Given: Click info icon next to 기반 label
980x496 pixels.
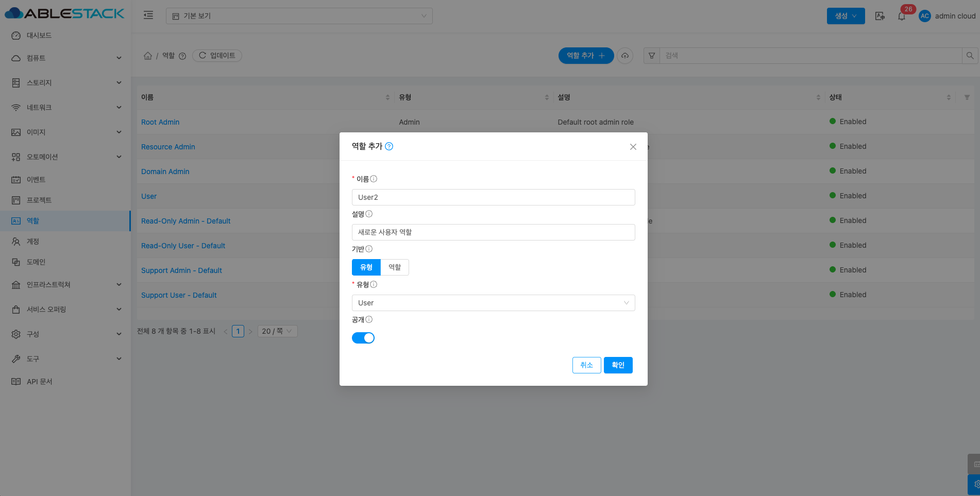Looking at the screenshot, I should 369,249.
